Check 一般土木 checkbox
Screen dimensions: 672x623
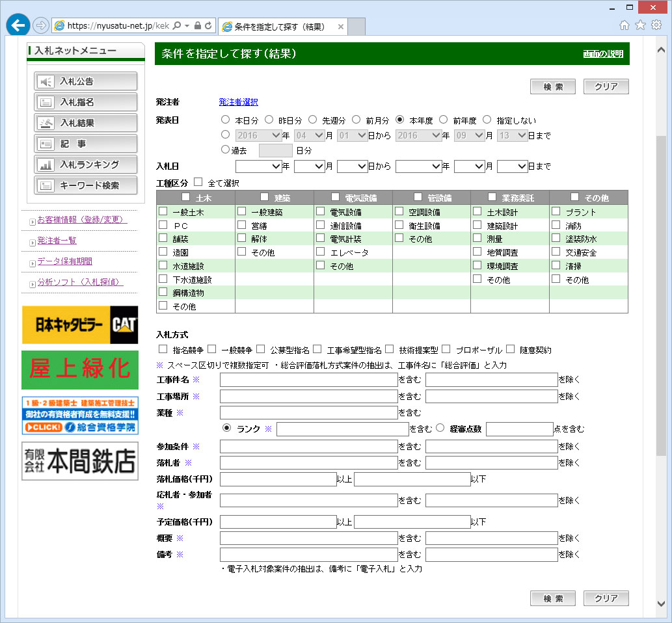(x=163, y=211)
